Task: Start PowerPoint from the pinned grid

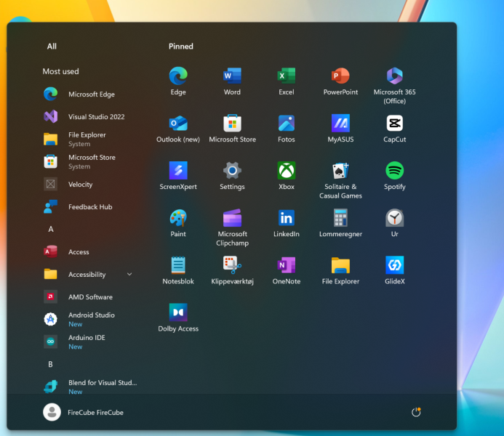Action: point(340,81)
